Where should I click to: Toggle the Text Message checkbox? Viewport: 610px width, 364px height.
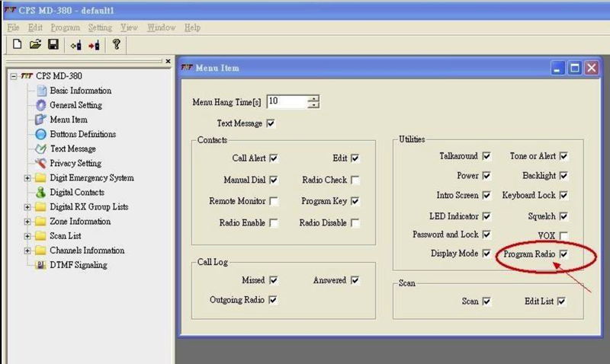pyautogui.click(x=271, y=123)
